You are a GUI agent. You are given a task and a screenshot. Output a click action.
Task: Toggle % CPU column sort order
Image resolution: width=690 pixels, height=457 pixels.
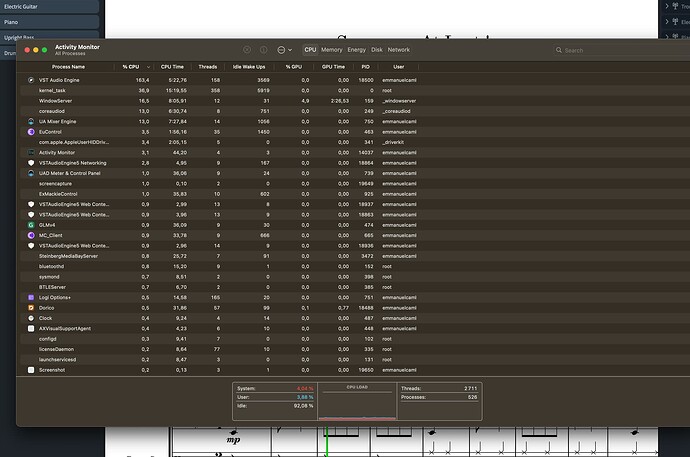point(134,67)
